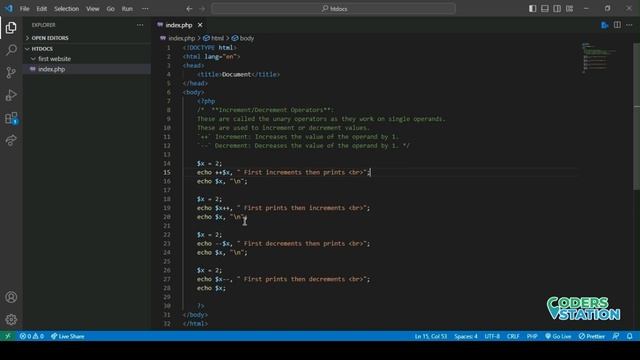Image resolution: width=640 pixels, height=360 pixels.
Task: Open the Accounts menu icon
Action: pyautogui.click(x=11, y=297)
